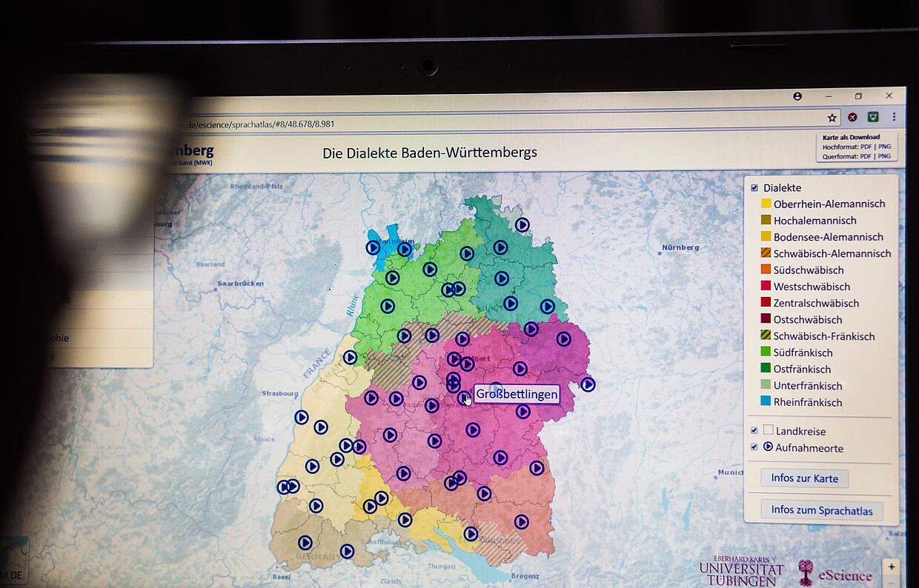Select the Ostschwäbisch legend label
The image size is (919, 588).
pos(808,319)
